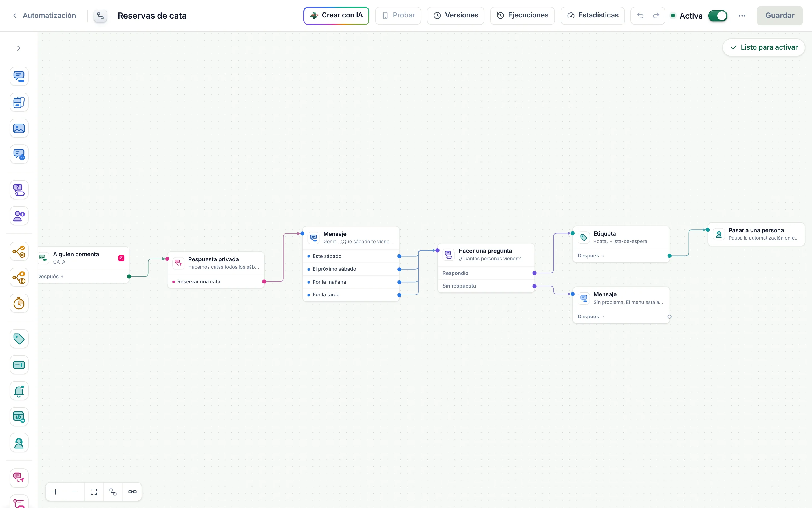Go back to Automatización
Image resolution: width=812 pixels, height=508 pixels.
coord(44,16)
